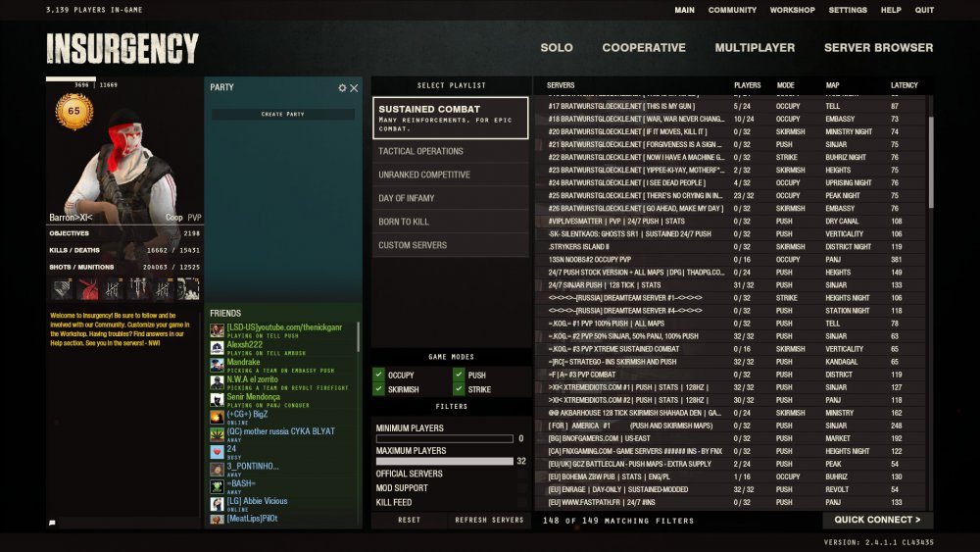
Task: Click N.W.A el zorrito's avatar
Action: (x=217, y=382)
